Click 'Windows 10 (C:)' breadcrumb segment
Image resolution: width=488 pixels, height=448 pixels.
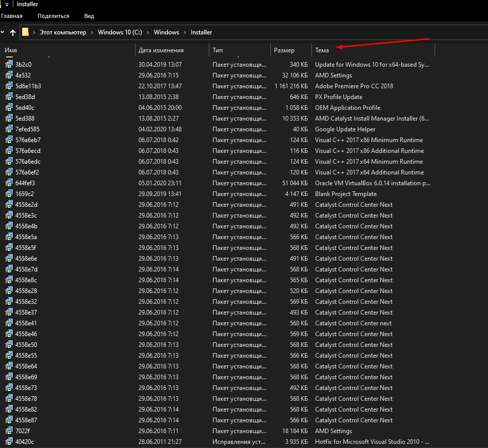point(120,32)
